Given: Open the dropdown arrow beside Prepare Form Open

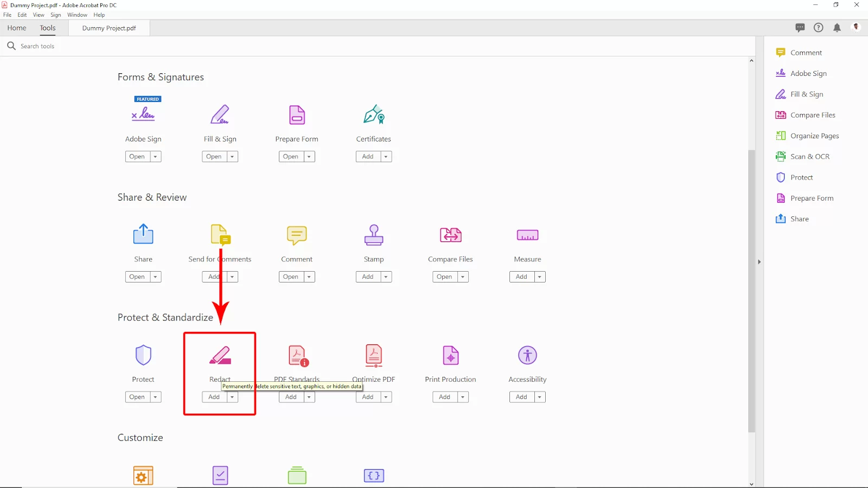Looking at the screenshot, I should (x=309, y=157).
